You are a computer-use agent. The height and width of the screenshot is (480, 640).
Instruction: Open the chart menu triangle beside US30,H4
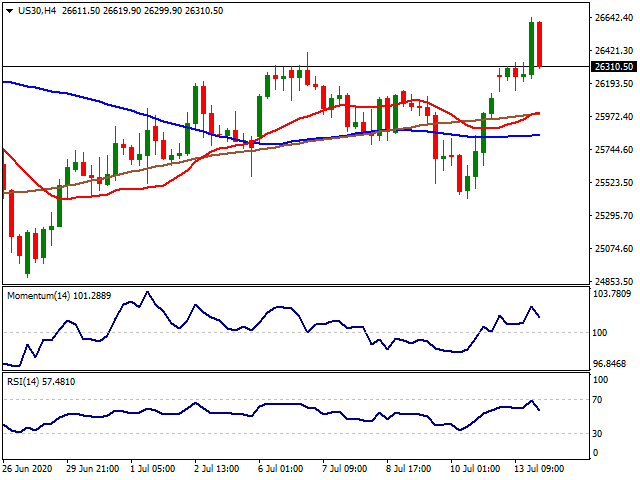[10, 11]
